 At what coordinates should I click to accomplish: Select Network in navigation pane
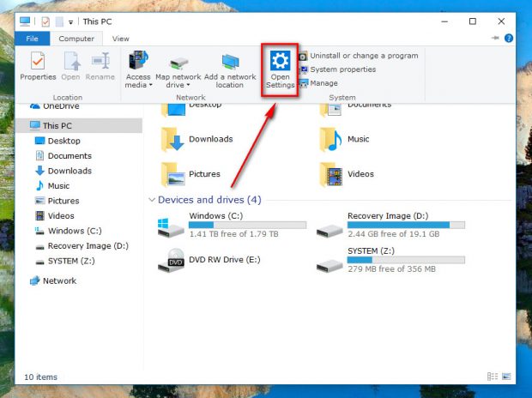pos(53,280)
